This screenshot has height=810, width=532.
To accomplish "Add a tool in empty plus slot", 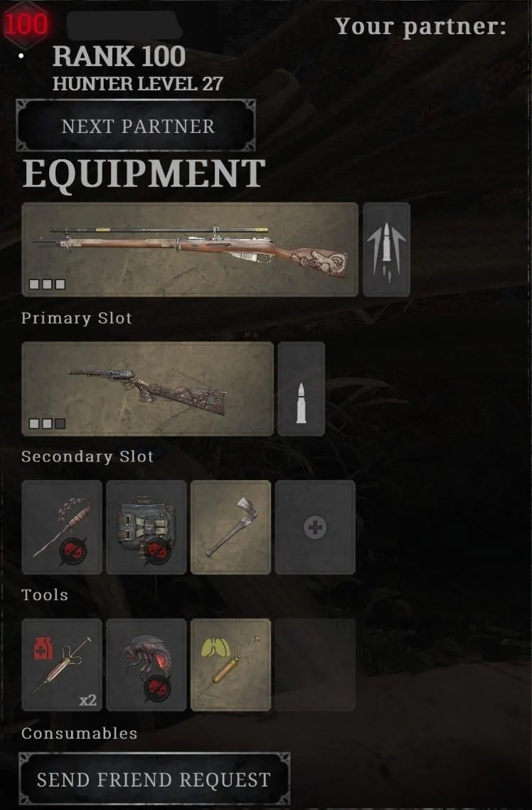I will pyautogui.click(x=315, y=528).
